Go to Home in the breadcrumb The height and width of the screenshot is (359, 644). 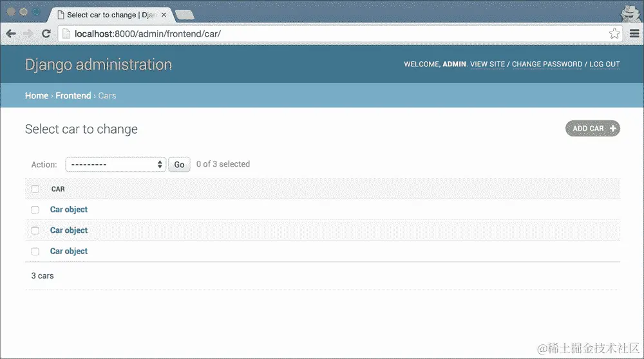point(37,96)
